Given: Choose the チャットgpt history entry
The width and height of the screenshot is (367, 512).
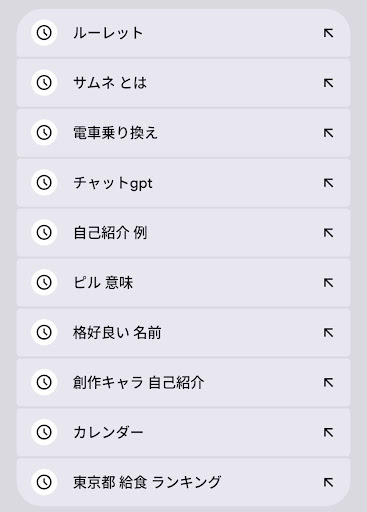Looking at the screenshot, I should click(x=113, y=183).
